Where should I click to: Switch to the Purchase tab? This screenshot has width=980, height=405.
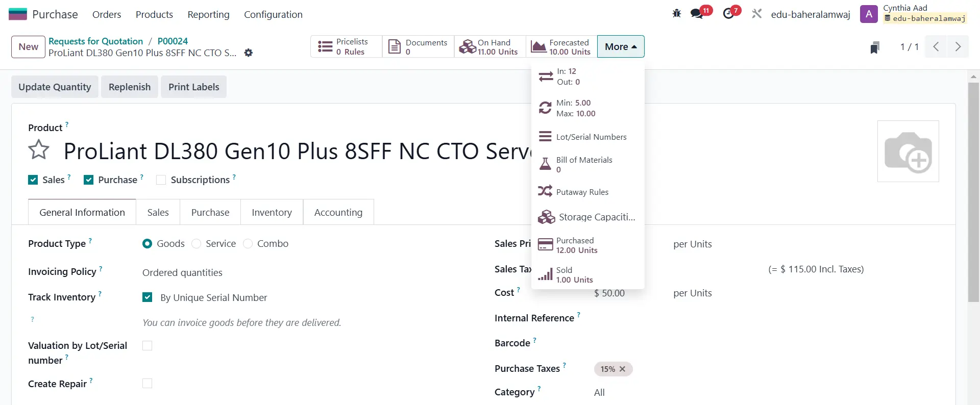210,212
